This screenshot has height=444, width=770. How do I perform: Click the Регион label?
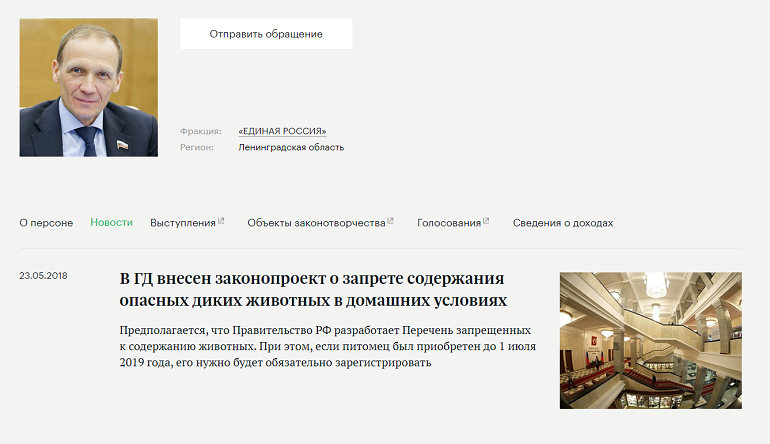(x=197, y=147)
